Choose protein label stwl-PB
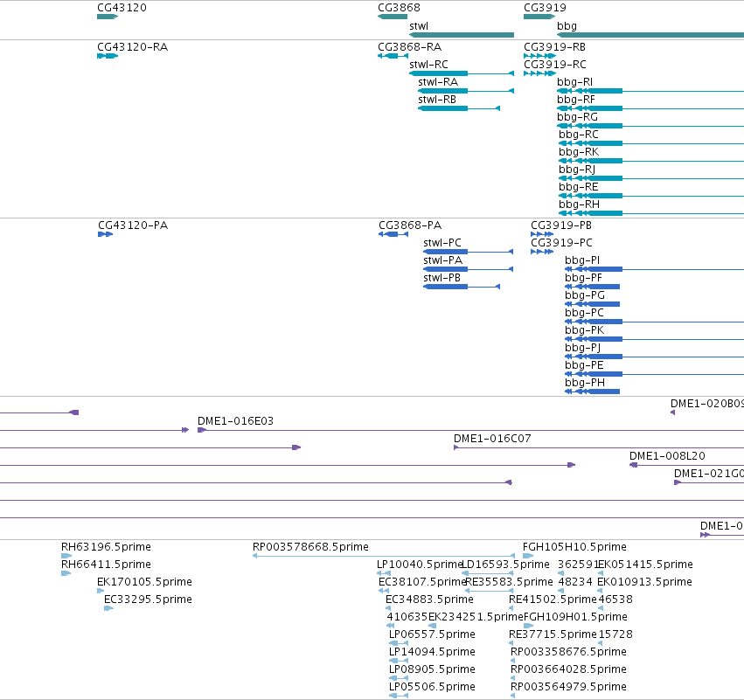Viewport: 744px width, 700px height. point(442,278)
